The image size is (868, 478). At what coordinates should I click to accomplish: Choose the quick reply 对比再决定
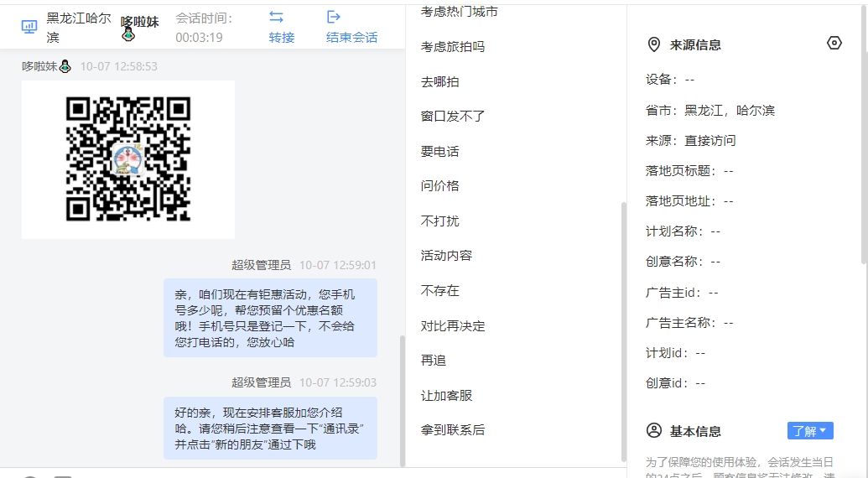453,326
